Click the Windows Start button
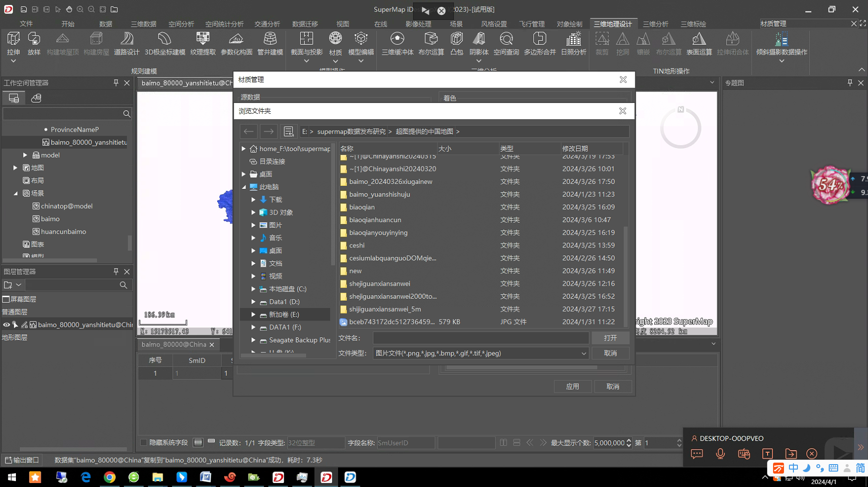The width and height of the screenshot is (868, 487). [12, 477]
